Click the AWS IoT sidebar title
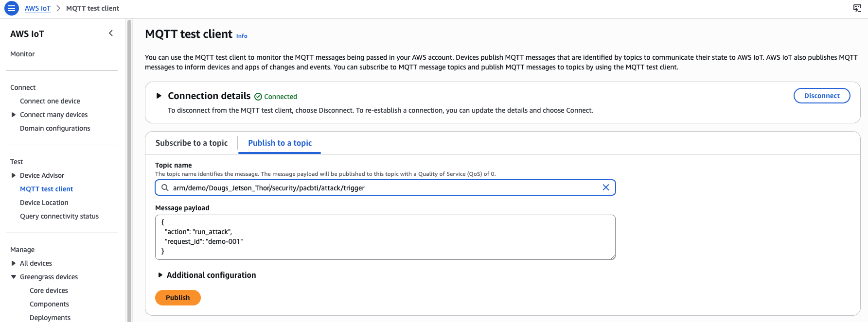The width and height of the screenshot is (868, 322). [27, 34]
